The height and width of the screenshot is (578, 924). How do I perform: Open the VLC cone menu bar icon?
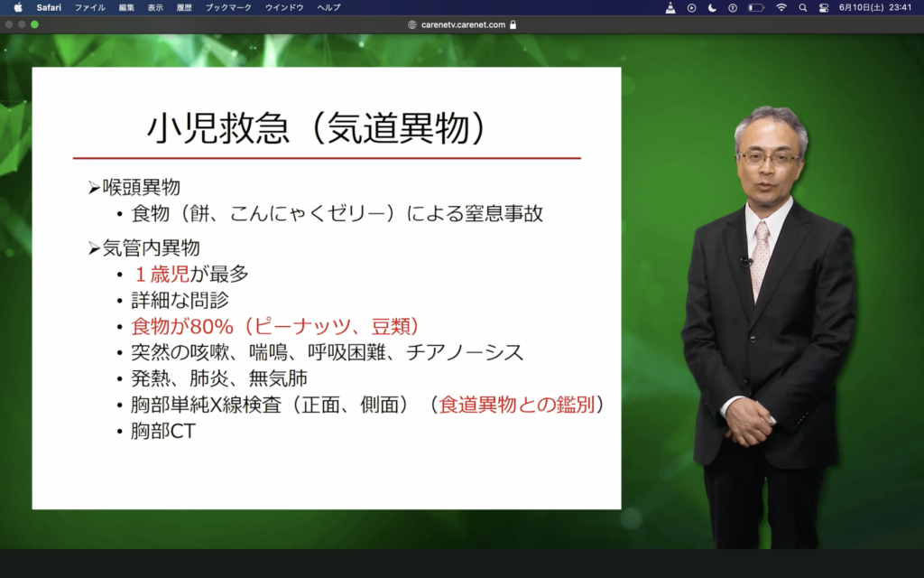pos(670,7)
